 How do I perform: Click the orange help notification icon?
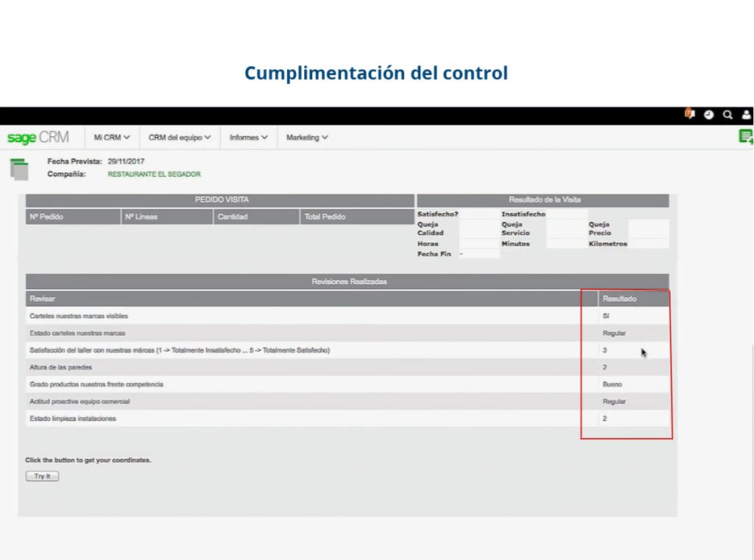pos(690,116)
